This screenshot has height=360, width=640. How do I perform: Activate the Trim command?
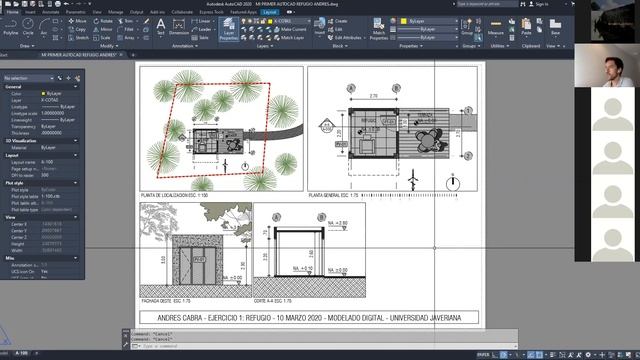pos(125,21)
